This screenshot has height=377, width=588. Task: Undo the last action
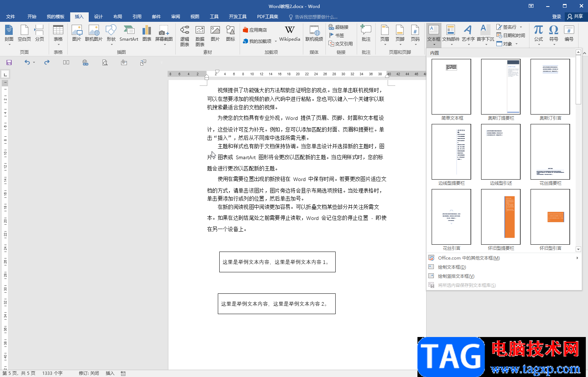[x=27, y=63]
